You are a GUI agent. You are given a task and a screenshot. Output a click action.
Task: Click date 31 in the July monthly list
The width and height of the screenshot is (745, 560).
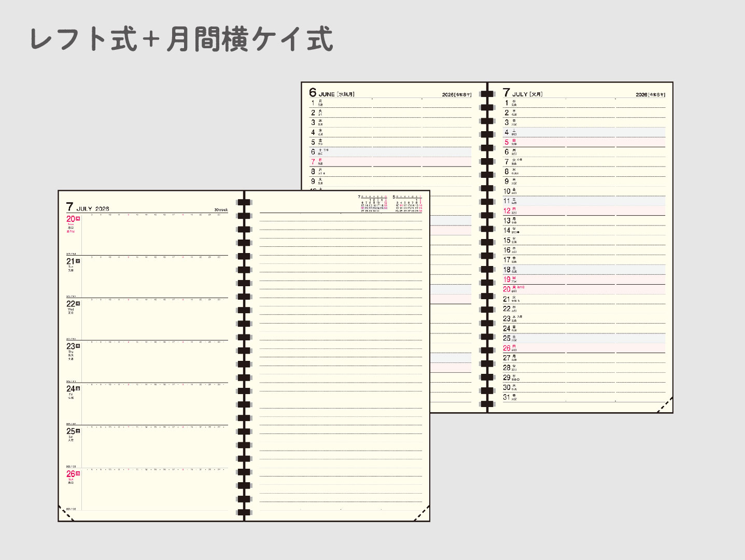point(507,397)
